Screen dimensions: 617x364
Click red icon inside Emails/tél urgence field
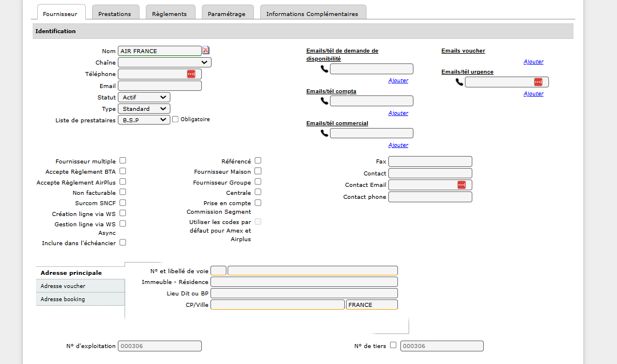click(538, 82)
